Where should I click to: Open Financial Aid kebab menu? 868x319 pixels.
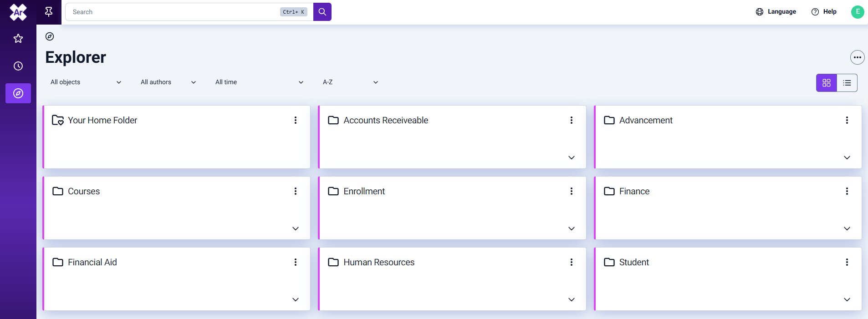(x=296, y=262)
